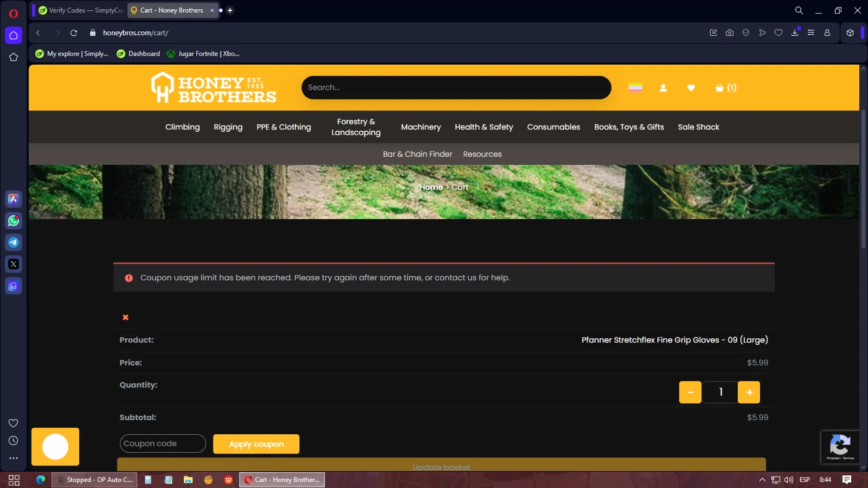Open Aria AI icon in sidebar

13,199
